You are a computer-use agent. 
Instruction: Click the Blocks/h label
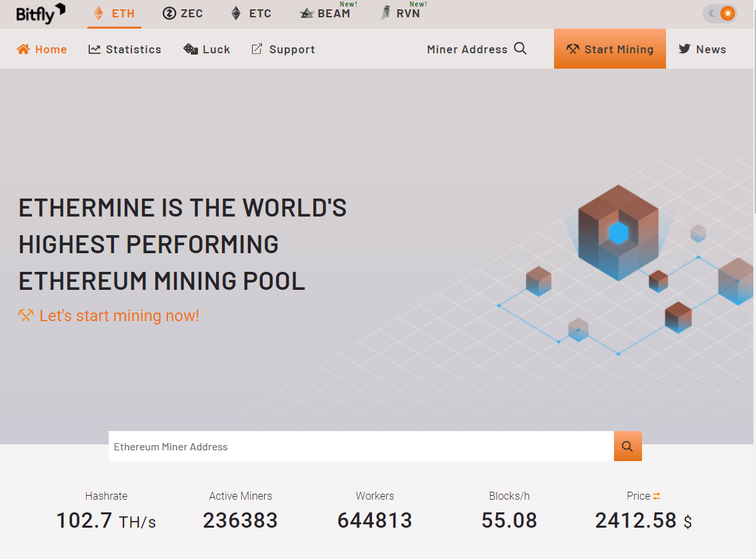coord(509,496)
